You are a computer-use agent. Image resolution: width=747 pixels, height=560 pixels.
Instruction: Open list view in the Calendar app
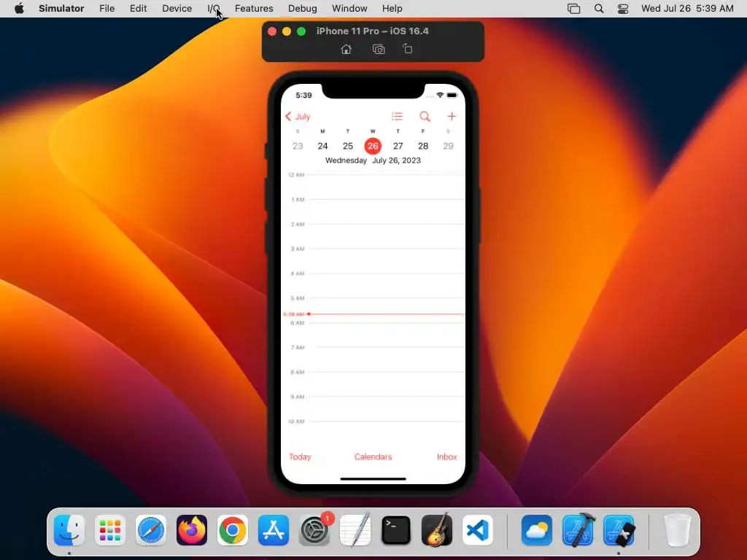tap(398, 116)
